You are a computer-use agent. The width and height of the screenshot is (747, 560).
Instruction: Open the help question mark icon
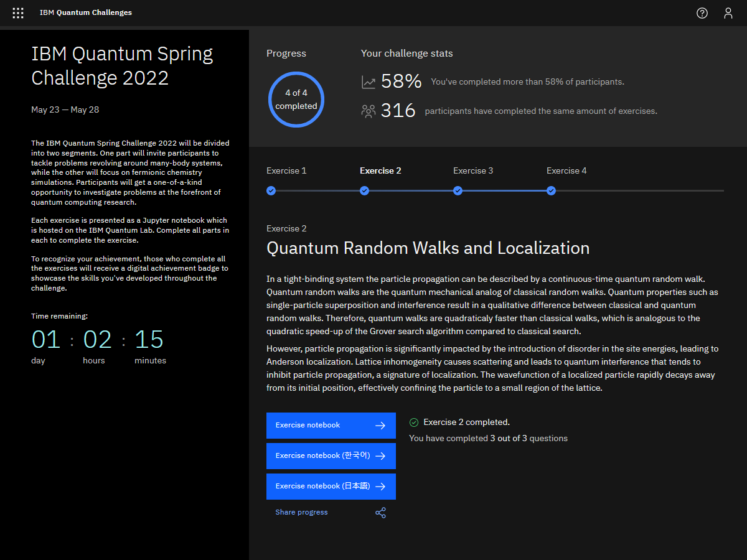point(702,13)
